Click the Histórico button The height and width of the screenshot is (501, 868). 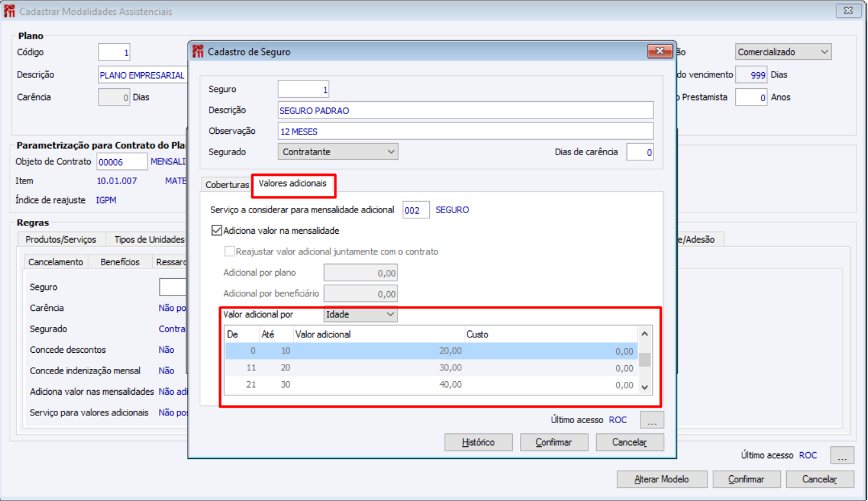pos(478,442)
